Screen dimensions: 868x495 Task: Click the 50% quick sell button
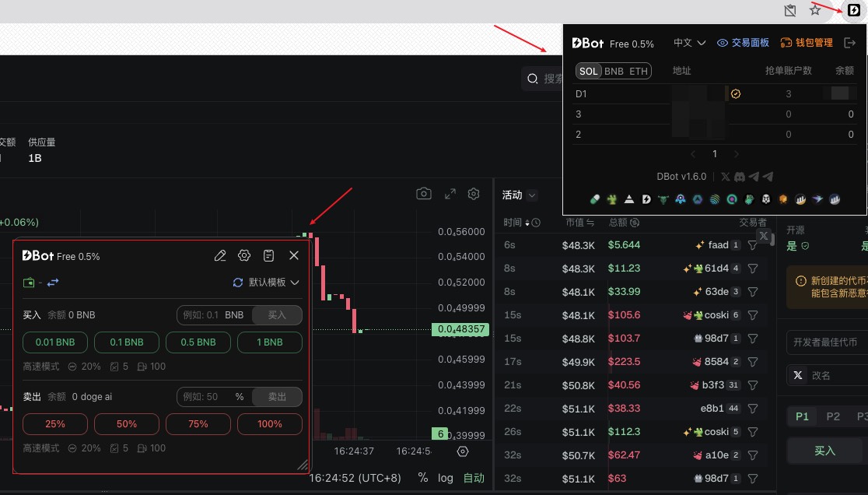point(126,424)
